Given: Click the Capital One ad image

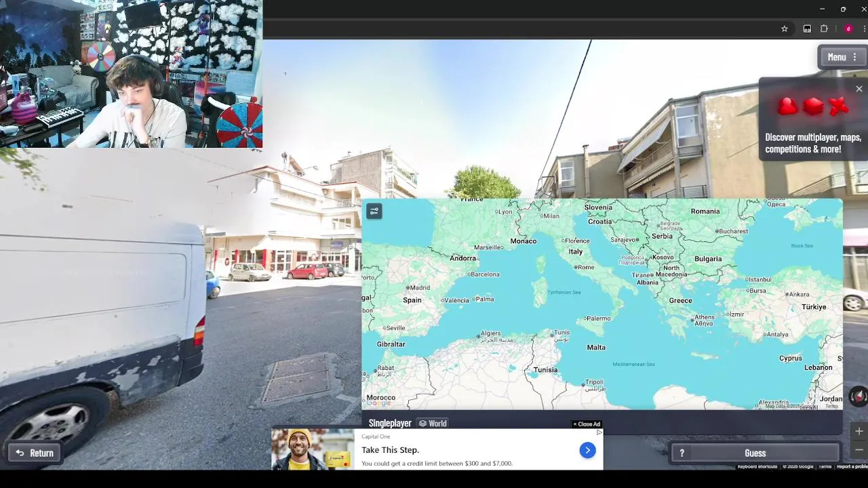Looking at the screenshot, I should pos(312,449).
